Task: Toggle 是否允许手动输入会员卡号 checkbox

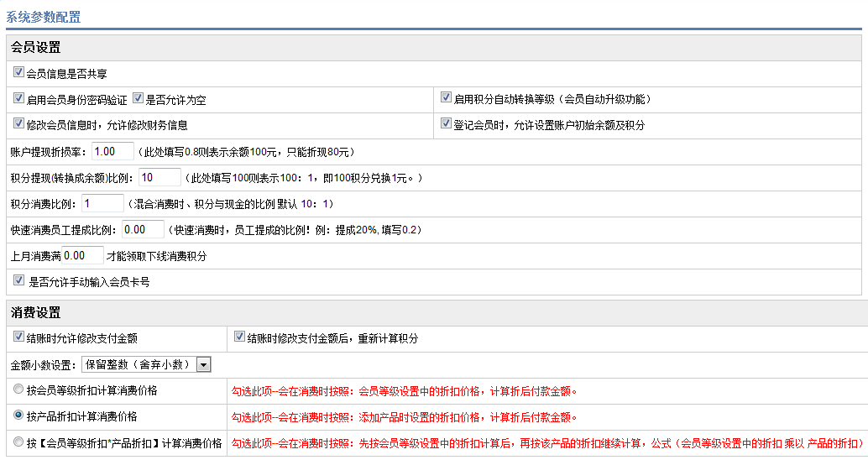Action: (19, 281)
